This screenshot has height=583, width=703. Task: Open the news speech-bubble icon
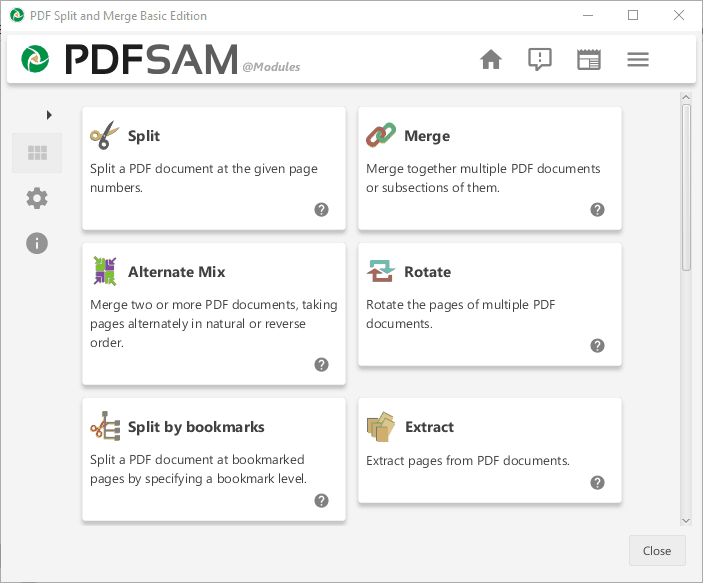(x=540, y=60)
